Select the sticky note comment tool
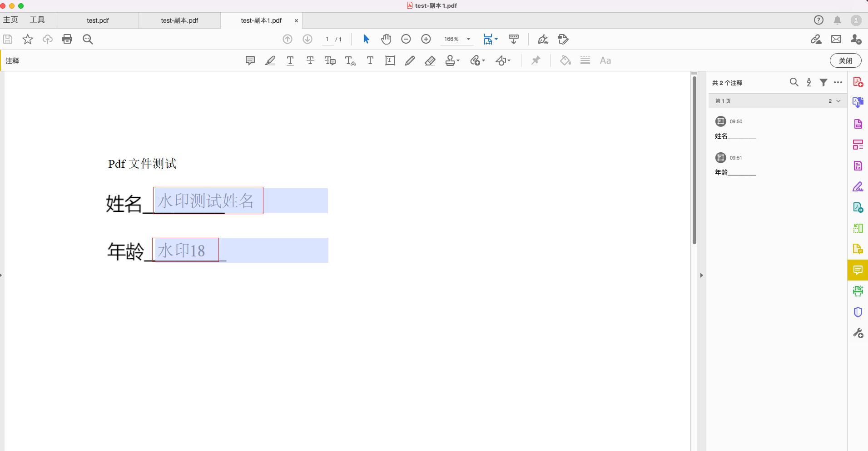868x451 pixels. tap(250, 60)
